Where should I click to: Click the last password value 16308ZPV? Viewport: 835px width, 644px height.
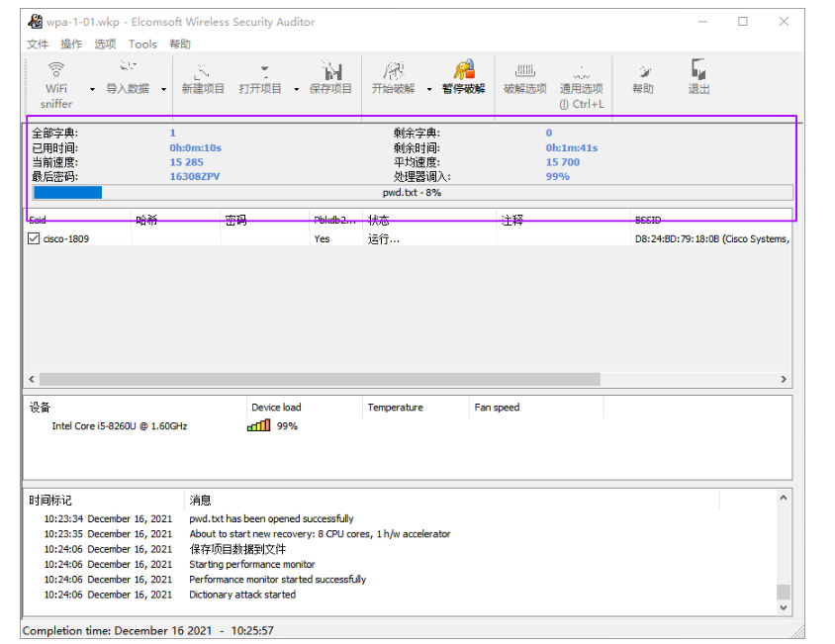pos(194,176)
